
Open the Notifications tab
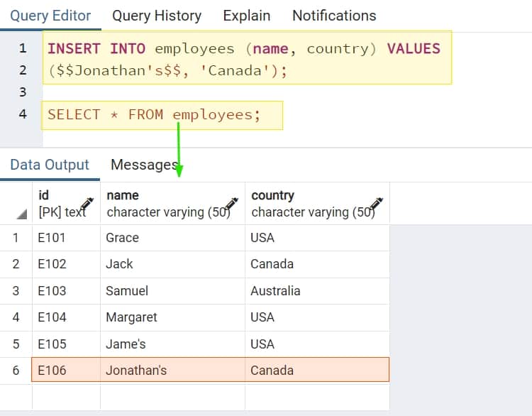[334, 16]
